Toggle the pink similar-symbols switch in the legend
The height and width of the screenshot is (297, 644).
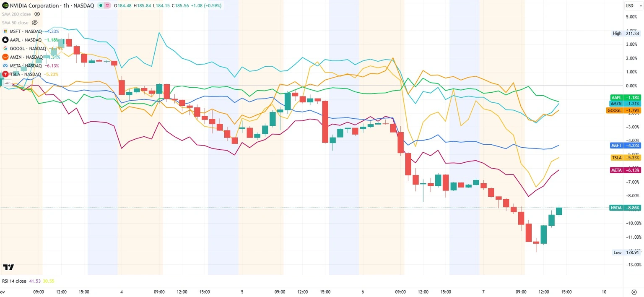(108, 5)
